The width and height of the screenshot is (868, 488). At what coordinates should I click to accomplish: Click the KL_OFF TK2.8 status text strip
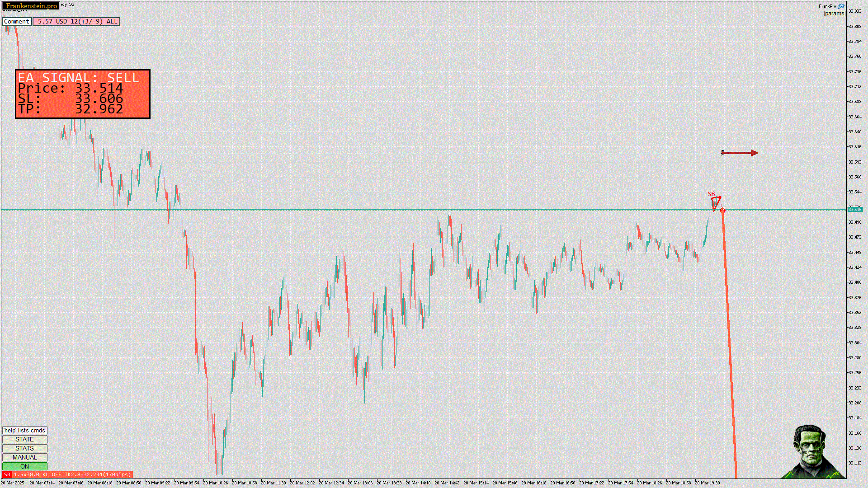pos(72,474)
